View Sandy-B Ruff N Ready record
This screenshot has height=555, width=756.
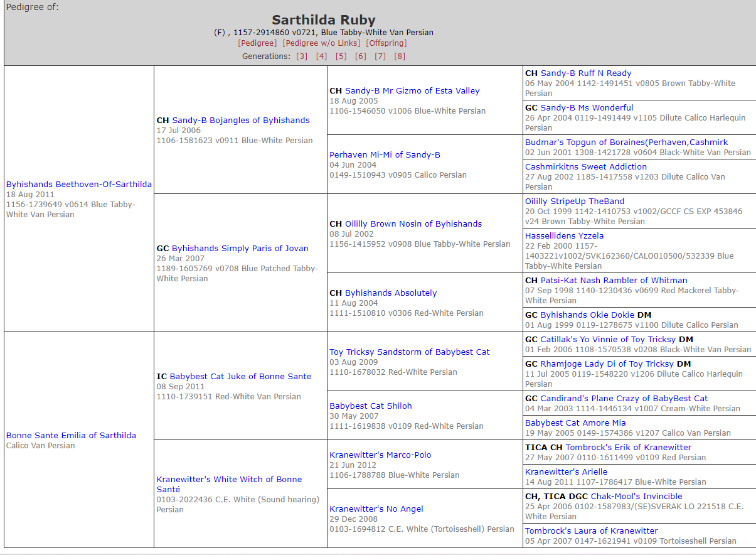pyautogui.click(x=586, y=73)
